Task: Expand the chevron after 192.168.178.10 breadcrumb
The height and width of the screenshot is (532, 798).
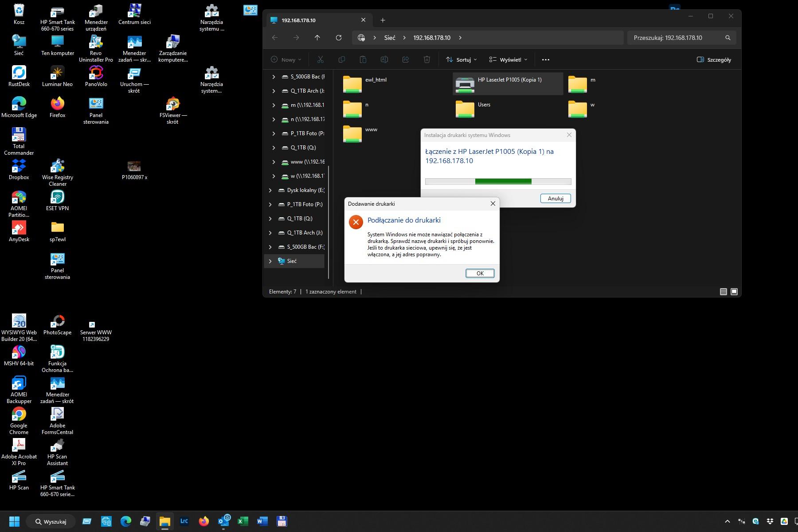Action: pos(460,38)
